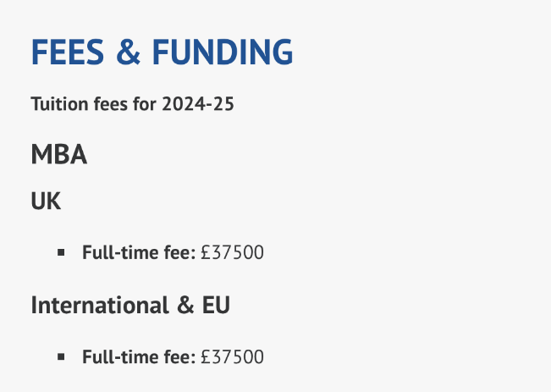Click the Full-time fee label under UK
Screen dimensions: 551x392
pos(139,252)
